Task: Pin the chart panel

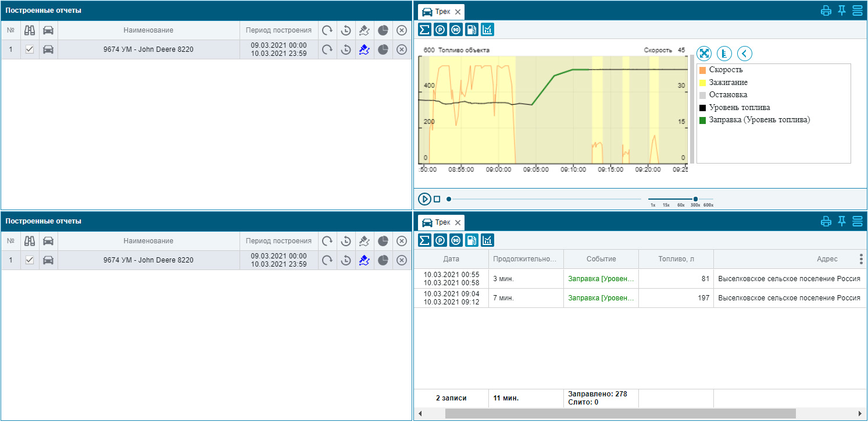Action: (x=841, y=10)
